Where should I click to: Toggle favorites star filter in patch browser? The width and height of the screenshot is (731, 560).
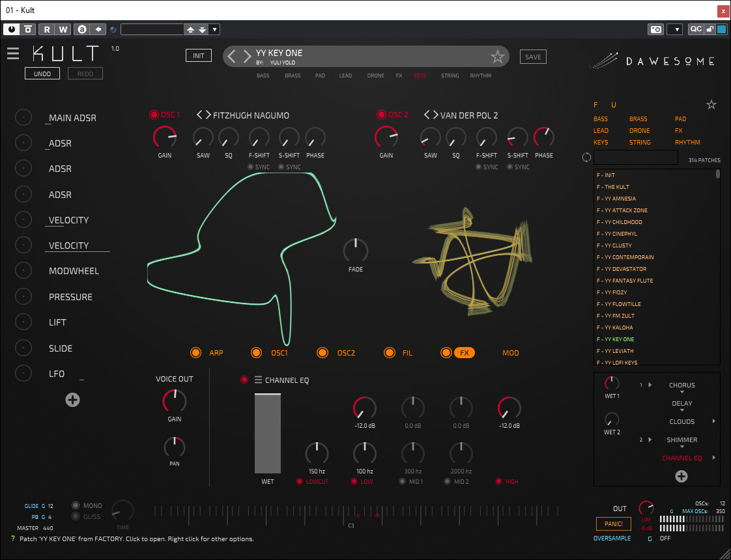(x=711, y=105)
